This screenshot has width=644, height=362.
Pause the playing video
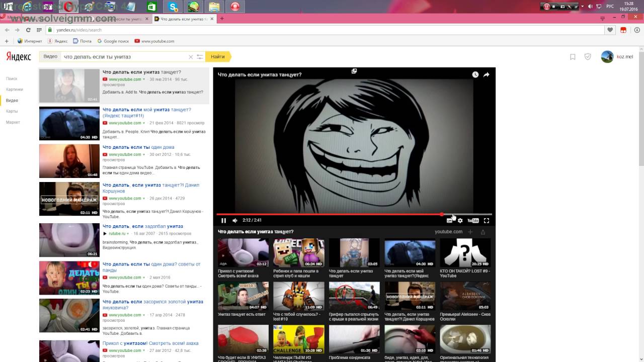click(223, 221)
